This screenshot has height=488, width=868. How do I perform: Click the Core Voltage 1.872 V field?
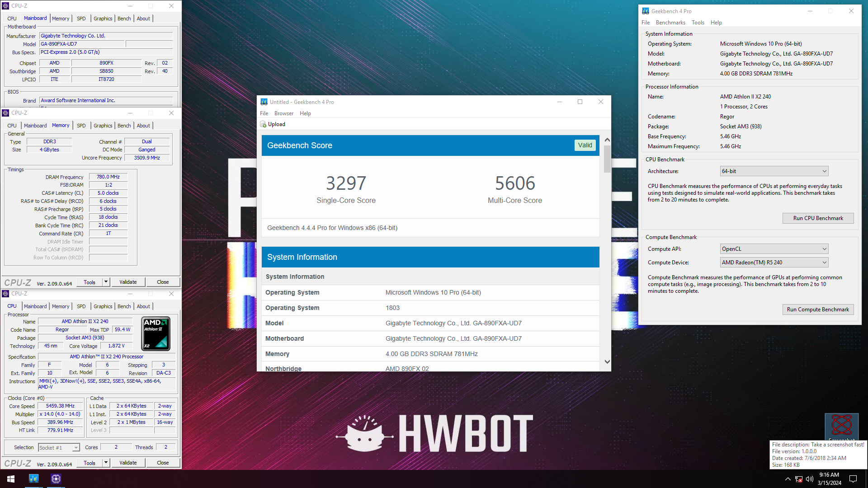(116, 346)
